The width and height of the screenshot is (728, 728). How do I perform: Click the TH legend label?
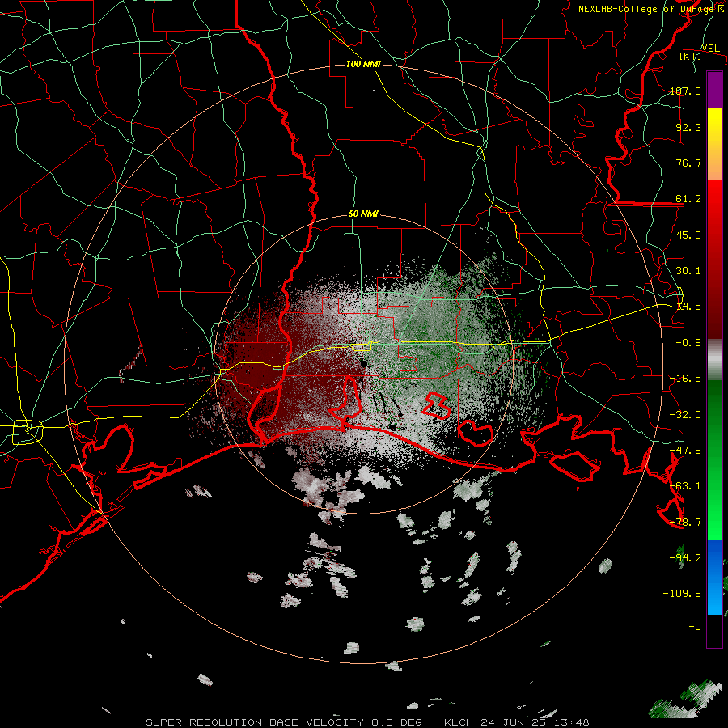(x=695, y=630)
